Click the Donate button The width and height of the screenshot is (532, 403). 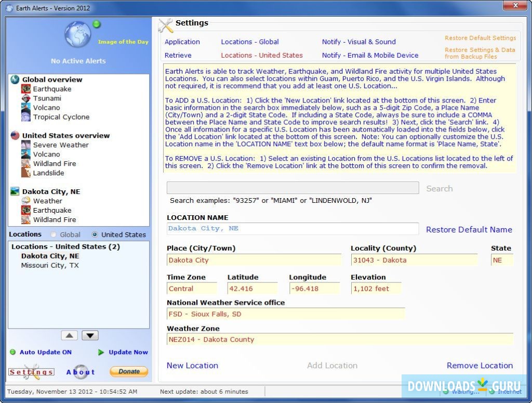tap(129, 371)
